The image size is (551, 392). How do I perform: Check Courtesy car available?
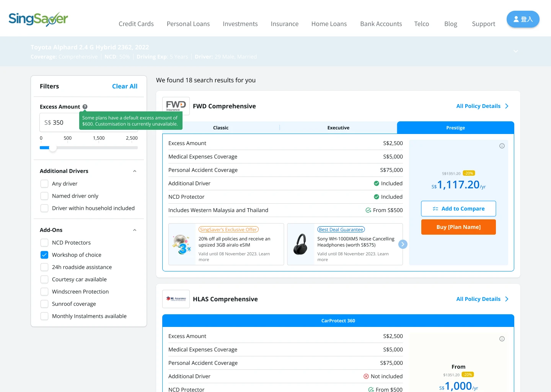tap(44, 279)
